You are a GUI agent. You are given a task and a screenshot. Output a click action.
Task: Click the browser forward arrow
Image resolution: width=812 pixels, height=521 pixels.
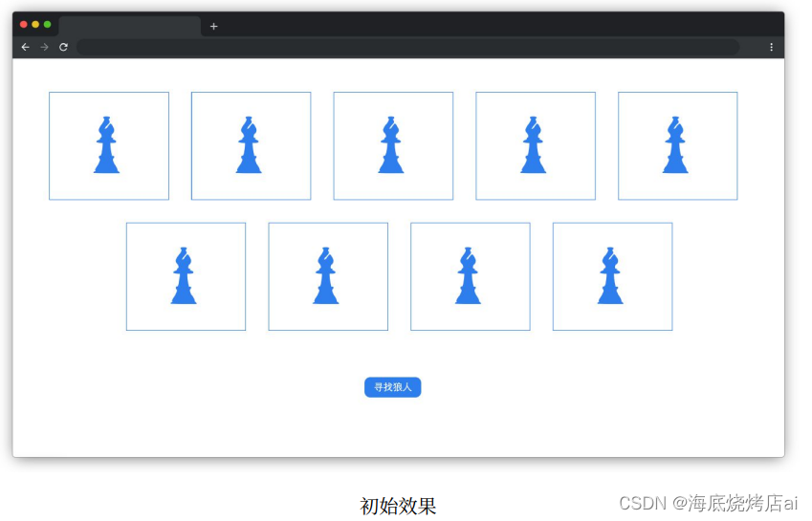pyautogui.click(x=45, y=47)
